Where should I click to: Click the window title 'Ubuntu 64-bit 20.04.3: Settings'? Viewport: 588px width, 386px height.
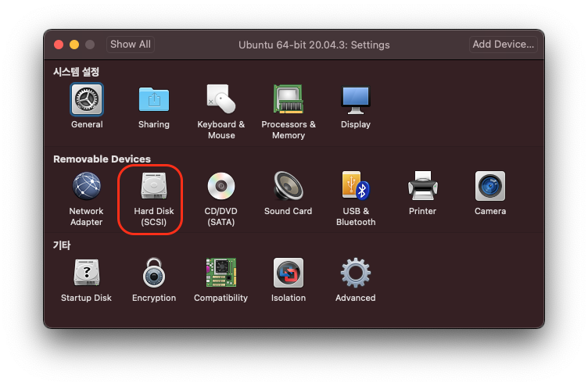click(x=314, y=45)
